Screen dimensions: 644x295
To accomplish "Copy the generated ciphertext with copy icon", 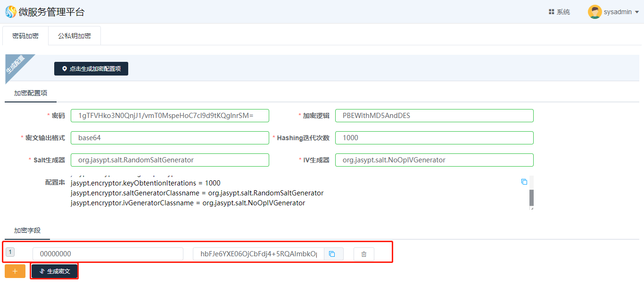I will [x=332, y=254].
